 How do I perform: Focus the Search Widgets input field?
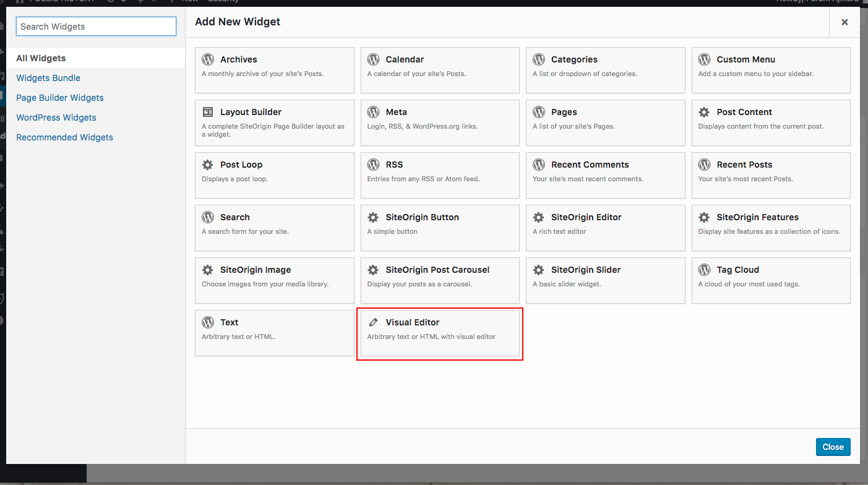(96, 27)
